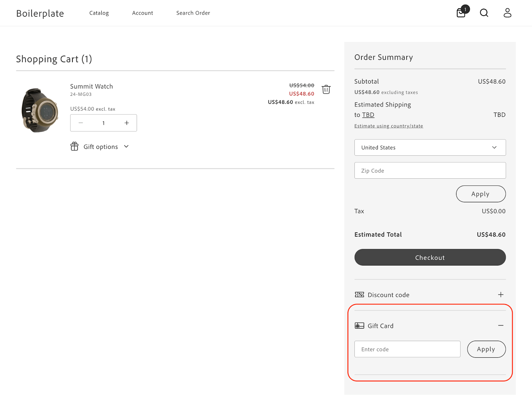The width and height of the screenshot is (532, 401).
Task: Click the search magnifier icon
Action: (484, 13)
